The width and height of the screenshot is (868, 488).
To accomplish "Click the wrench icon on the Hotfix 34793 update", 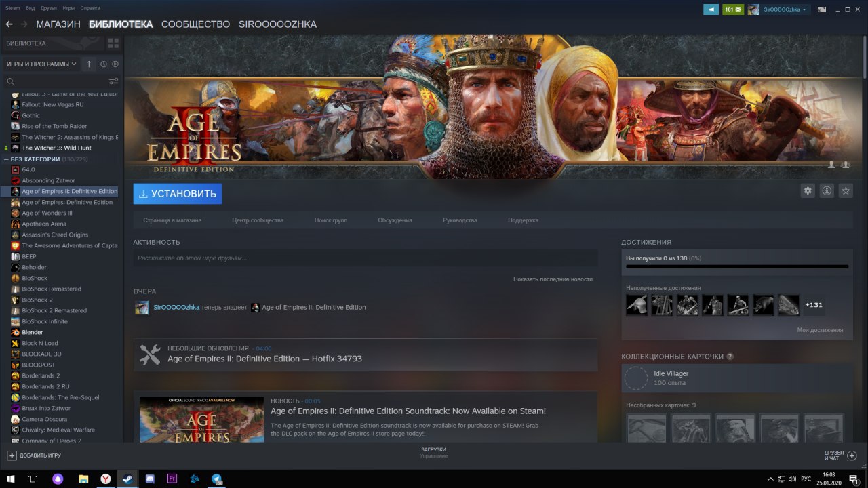I will tap(149, 354).
